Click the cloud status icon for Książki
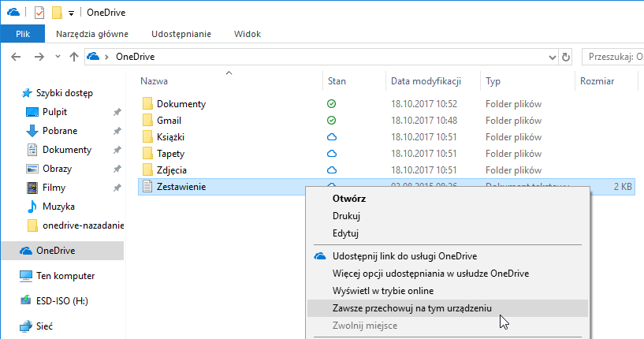 coord(331,137)
